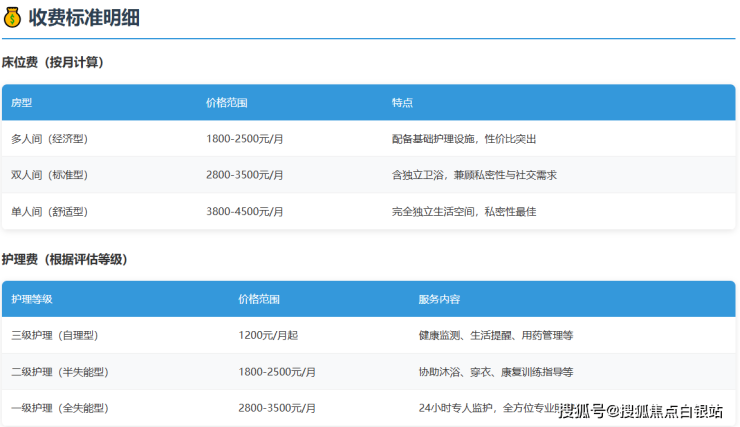Click the 护理费（根据评估等级）section title
Screen dimensions: 740x427
click(64, 259)
